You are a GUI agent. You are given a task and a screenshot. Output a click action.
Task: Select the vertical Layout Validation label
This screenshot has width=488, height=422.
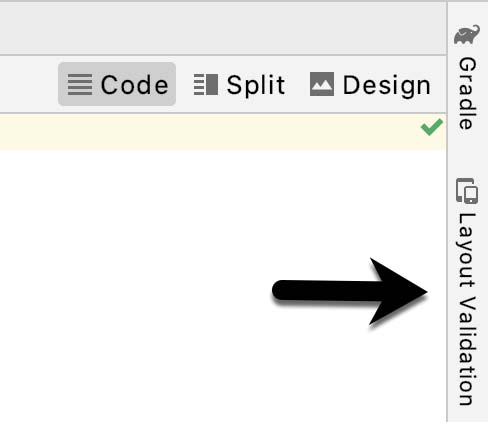tap(467, 309)
